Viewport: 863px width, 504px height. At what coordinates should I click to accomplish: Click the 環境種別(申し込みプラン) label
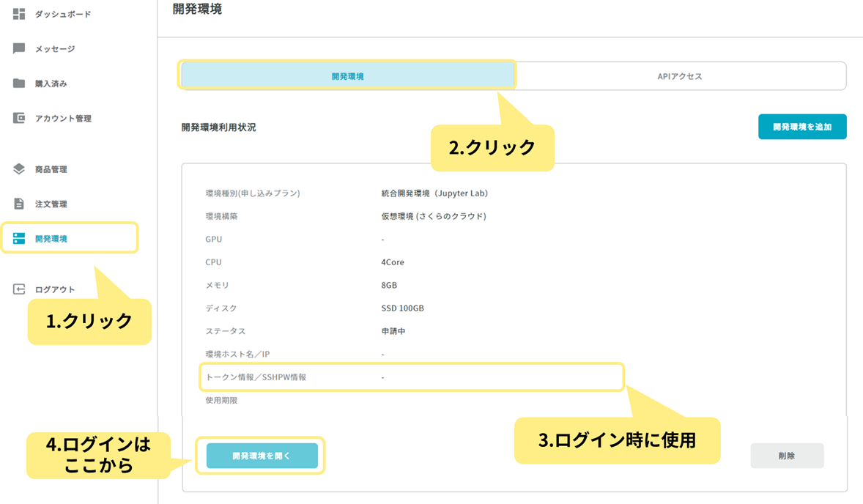(253, 193)
